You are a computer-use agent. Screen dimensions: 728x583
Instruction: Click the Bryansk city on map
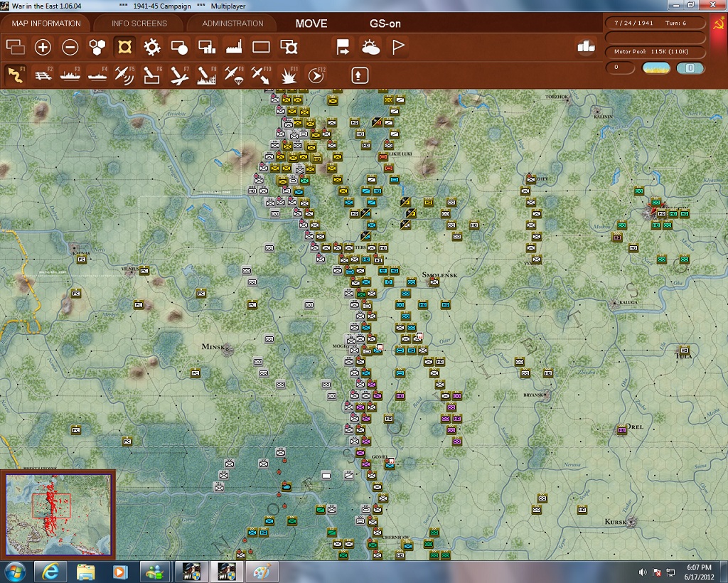click(547, 396)
